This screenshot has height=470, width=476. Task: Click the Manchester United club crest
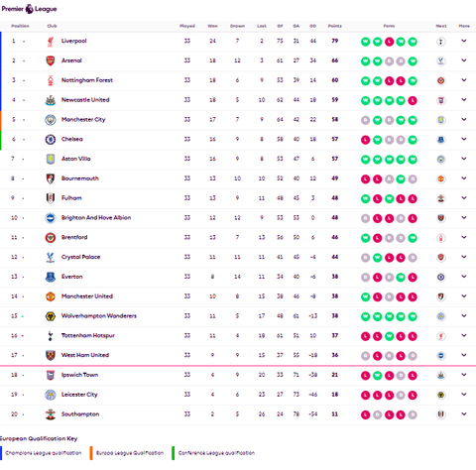51,296
